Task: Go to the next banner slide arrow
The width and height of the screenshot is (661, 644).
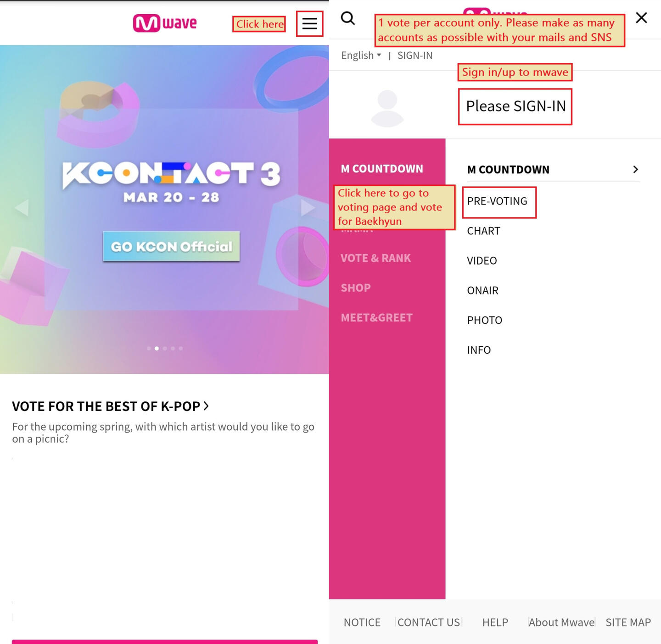Action: (307, 207)
